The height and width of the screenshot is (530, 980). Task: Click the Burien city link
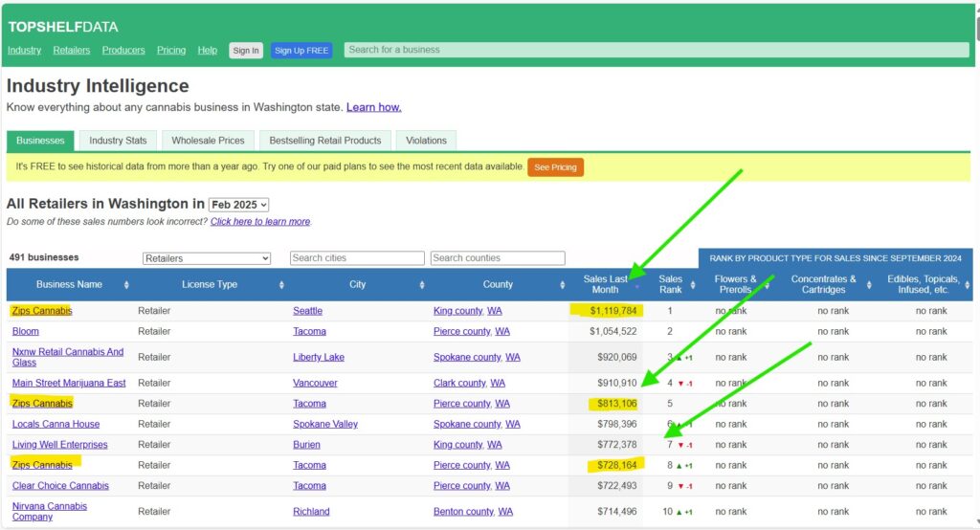click(x=306, y=444)
